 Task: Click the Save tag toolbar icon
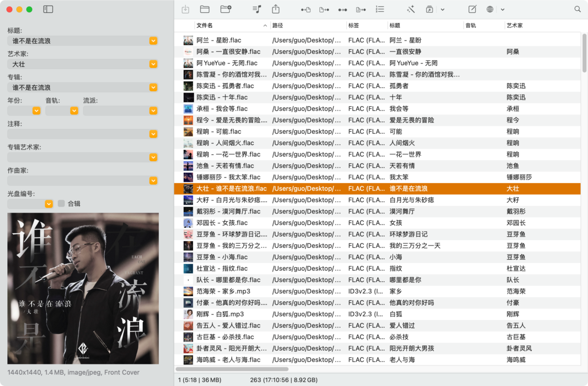pyautogui.click(x=185, y=9)
